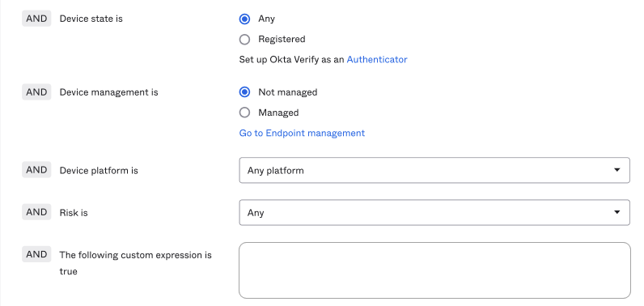
Task: Open the Risk is dropdown showing Any
Action: (434, 212)
